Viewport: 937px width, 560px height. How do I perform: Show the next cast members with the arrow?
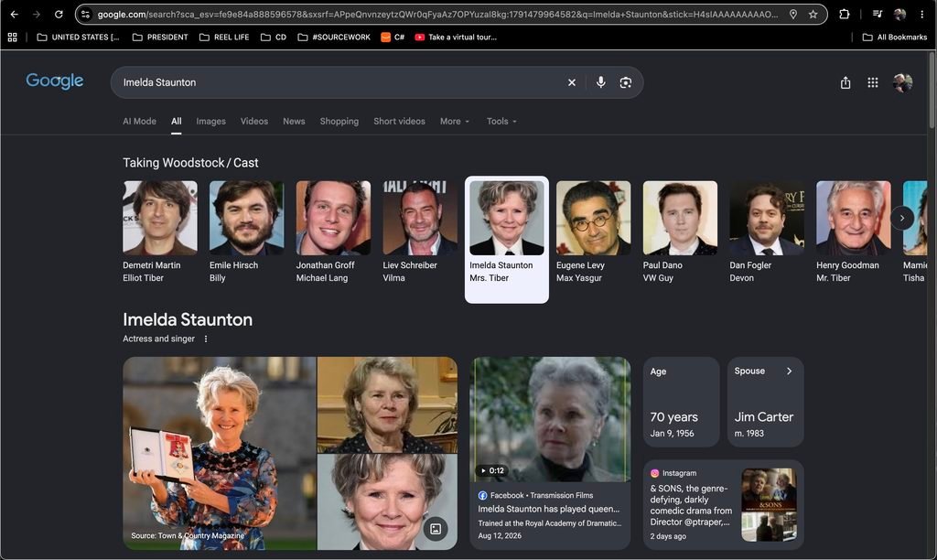[x=901, y=218]
